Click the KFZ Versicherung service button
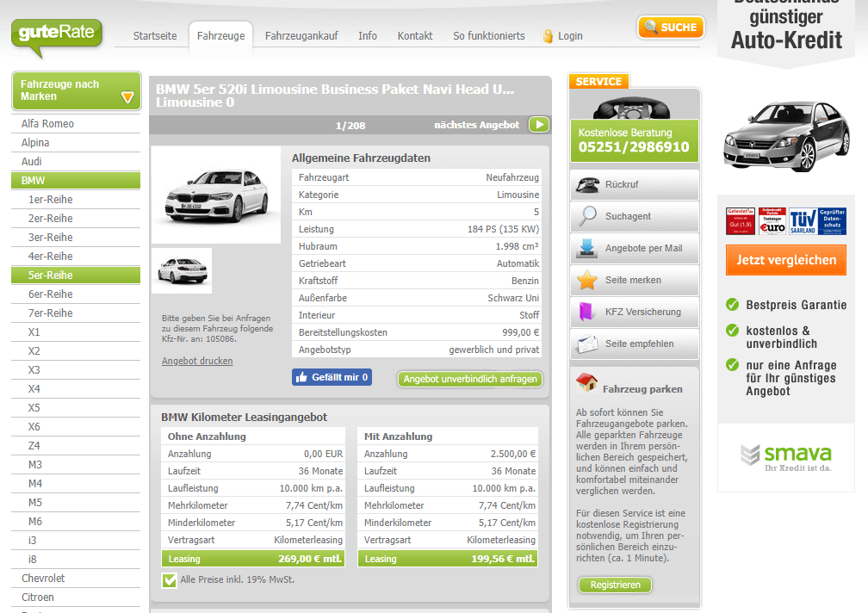This screenshot has width=868, height=613. 635,312
